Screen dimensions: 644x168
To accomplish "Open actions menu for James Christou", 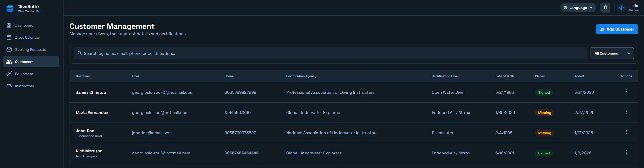I will (627, 91).
